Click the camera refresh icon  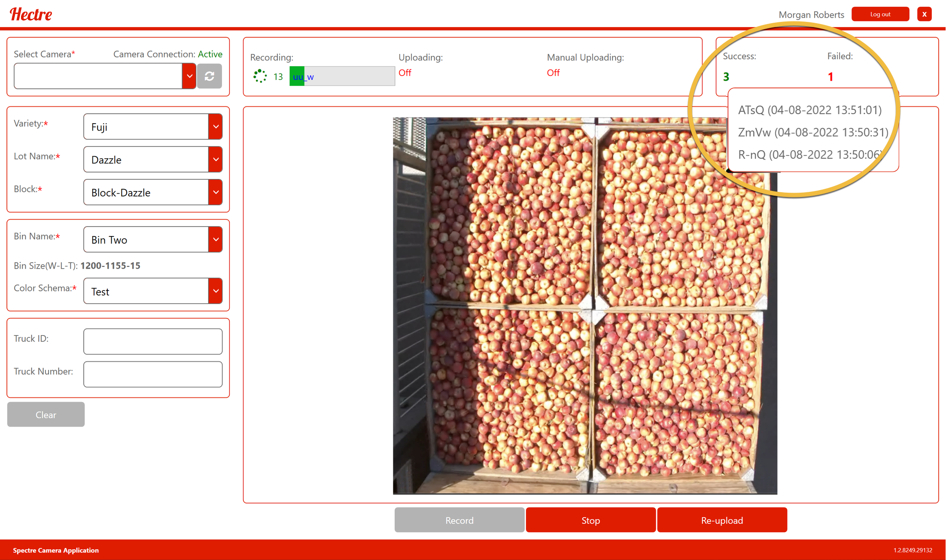[x=210, y=76]
